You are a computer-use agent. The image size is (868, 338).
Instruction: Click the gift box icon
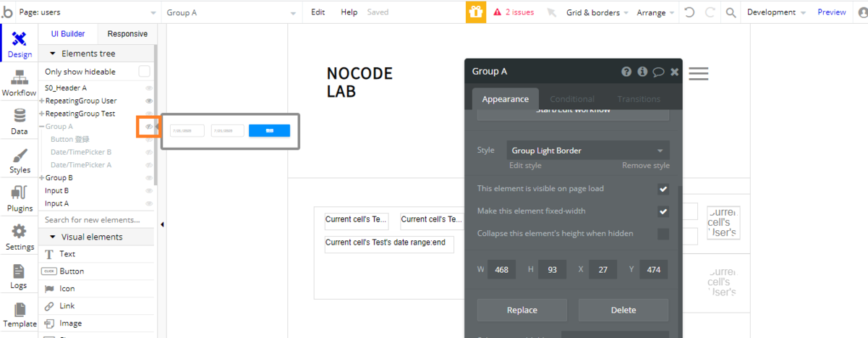[x=475, y=12]
